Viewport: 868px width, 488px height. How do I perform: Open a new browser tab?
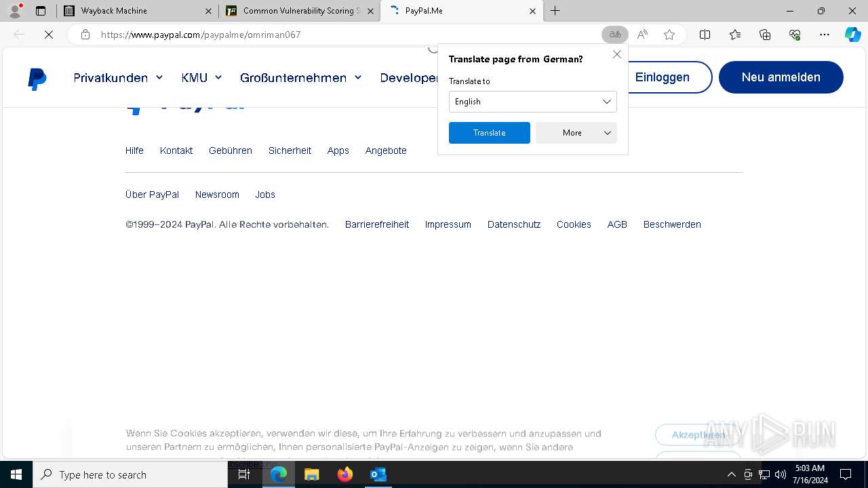pos(555,11)
